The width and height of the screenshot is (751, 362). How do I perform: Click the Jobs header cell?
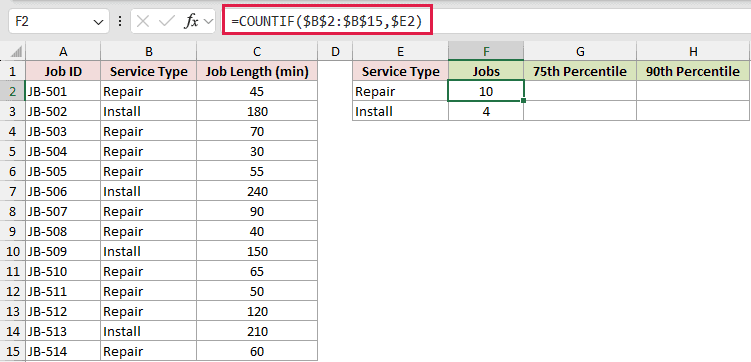486,71
